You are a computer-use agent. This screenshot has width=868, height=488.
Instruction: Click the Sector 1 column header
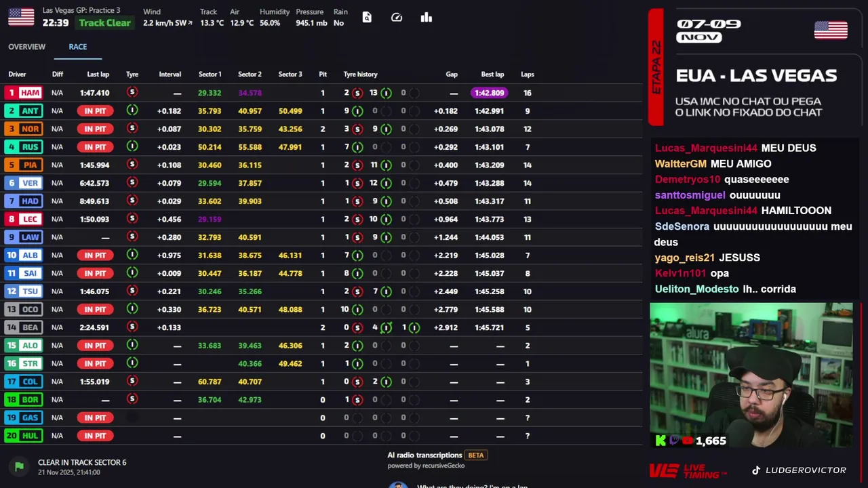210,75
